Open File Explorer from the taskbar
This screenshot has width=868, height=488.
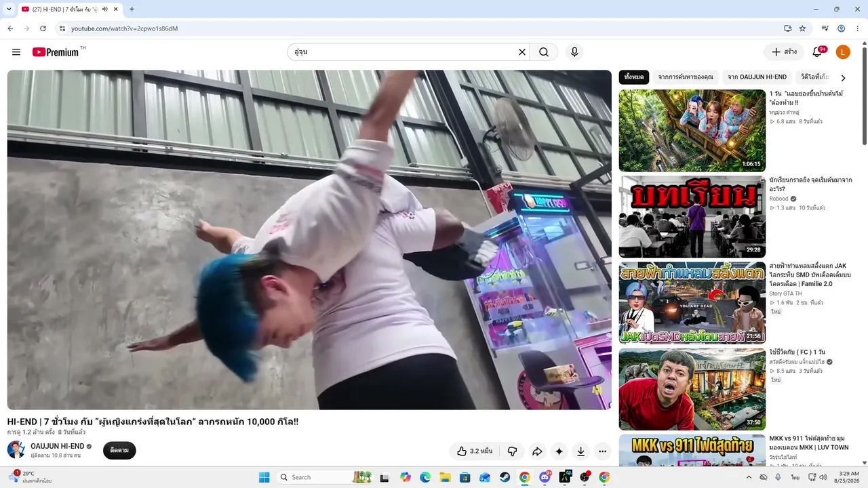(x=445, y=477)
